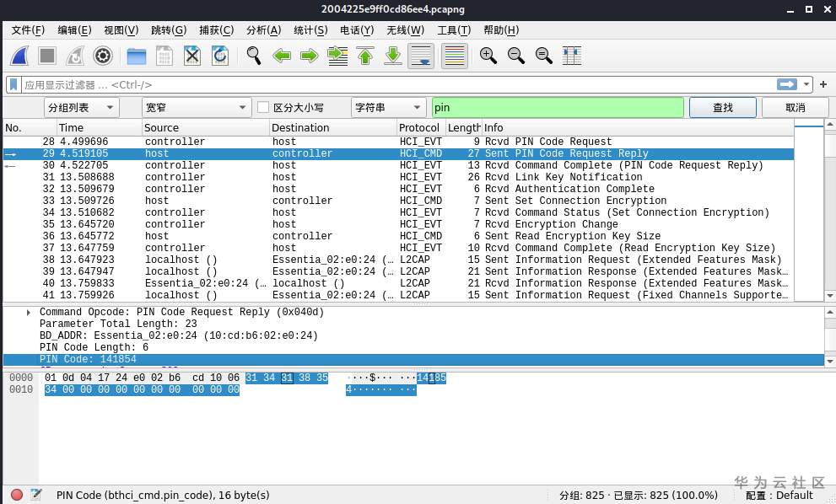Open the 文件(F) menu

(28, 30)
